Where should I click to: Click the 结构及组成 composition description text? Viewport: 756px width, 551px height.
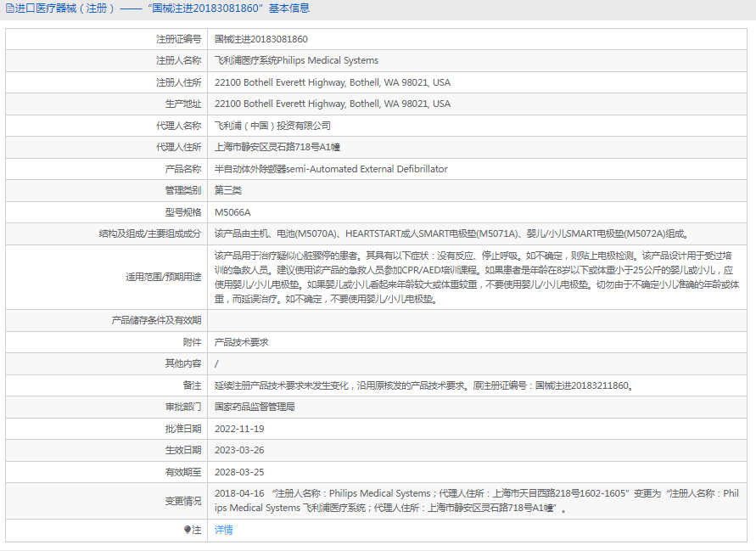[x=451, y=233]
